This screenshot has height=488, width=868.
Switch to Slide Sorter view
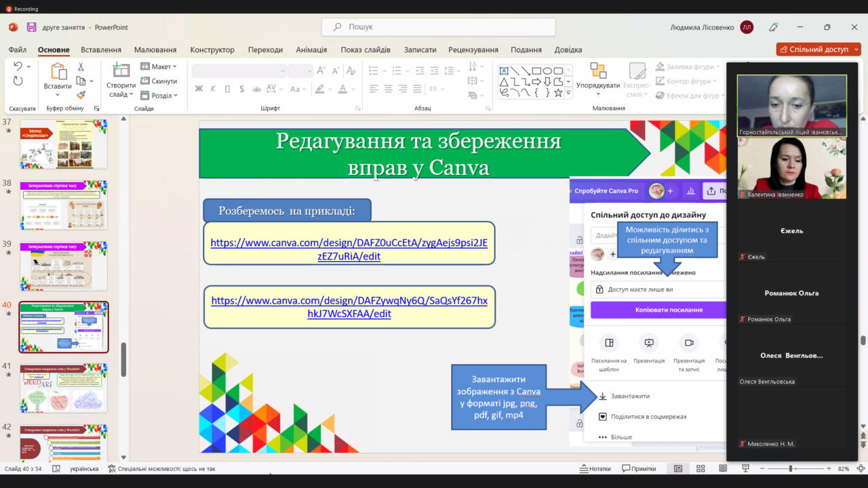[701, 468]
